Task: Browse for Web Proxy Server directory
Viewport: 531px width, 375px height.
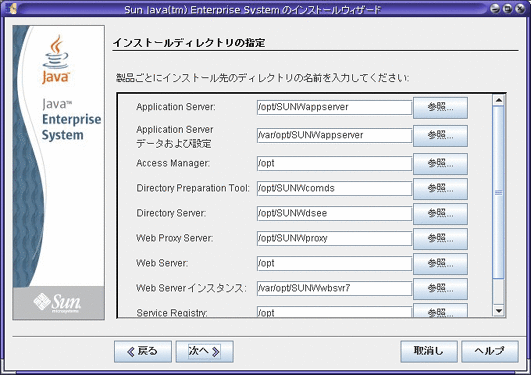Action: (440, 239)
